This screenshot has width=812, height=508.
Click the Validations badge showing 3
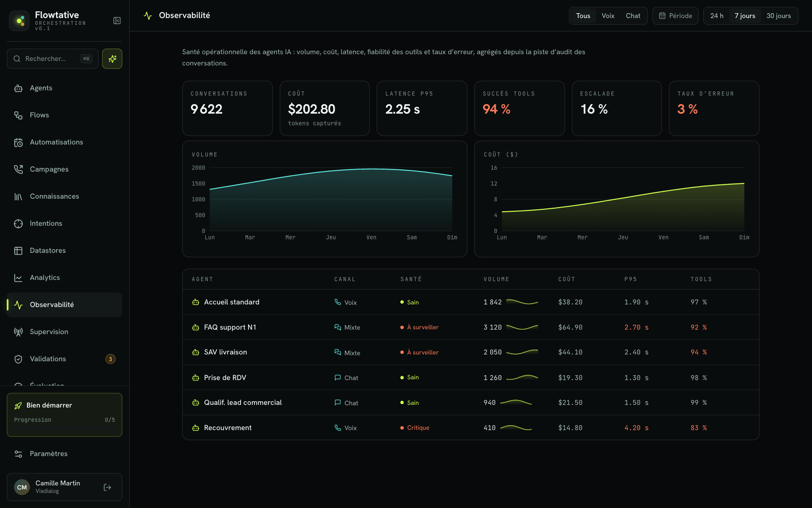110,359
